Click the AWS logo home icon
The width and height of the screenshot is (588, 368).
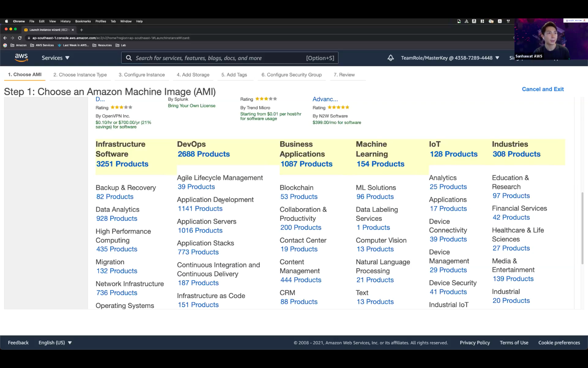point(21,58)
